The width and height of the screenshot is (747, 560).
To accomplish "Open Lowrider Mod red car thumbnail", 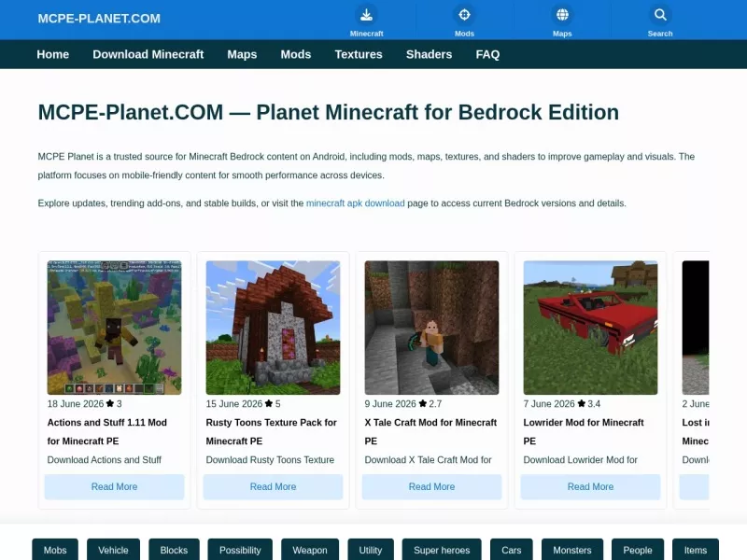I will pos(590,328).
